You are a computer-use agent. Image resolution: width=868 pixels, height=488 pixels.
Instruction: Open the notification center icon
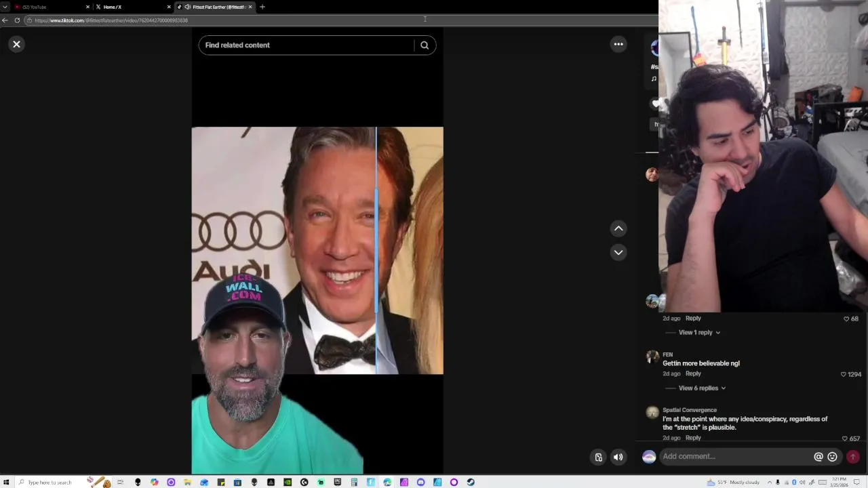(x=856, y=482)
